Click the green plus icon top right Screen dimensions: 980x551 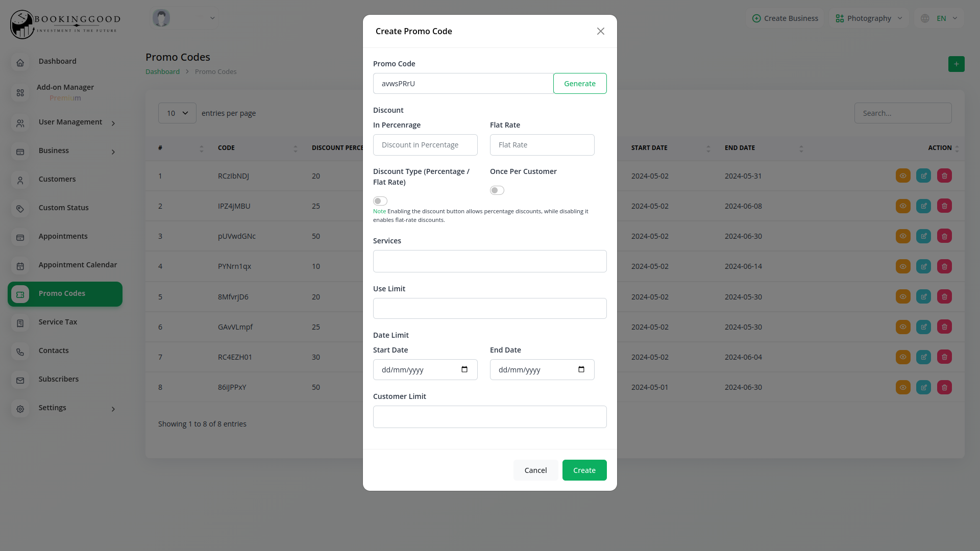(x=957, y=64)
